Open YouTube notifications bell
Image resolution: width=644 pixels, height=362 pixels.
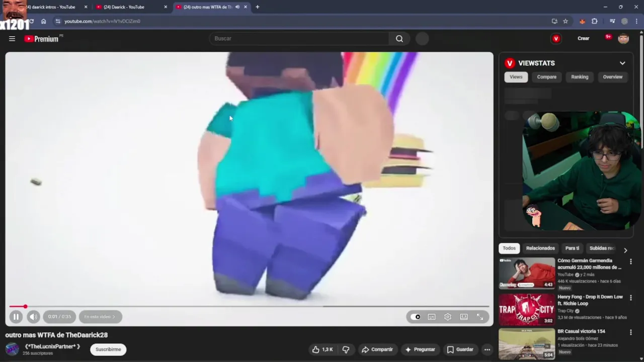(608, 38)
